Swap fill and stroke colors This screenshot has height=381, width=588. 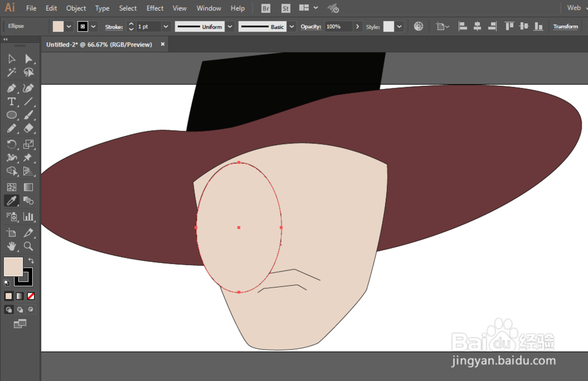31,260
